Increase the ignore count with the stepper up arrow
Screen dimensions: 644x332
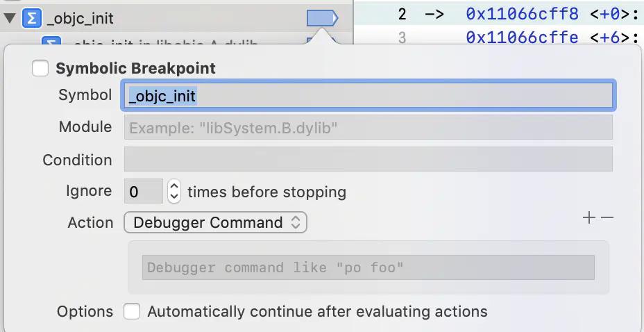click(174, 185)
